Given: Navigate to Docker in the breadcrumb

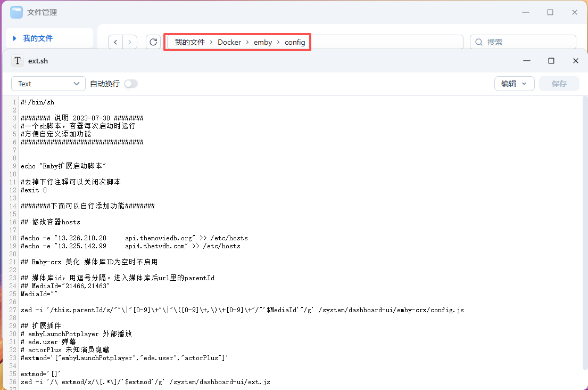Looking at the screenshot, I should click(x=229, y=42).
